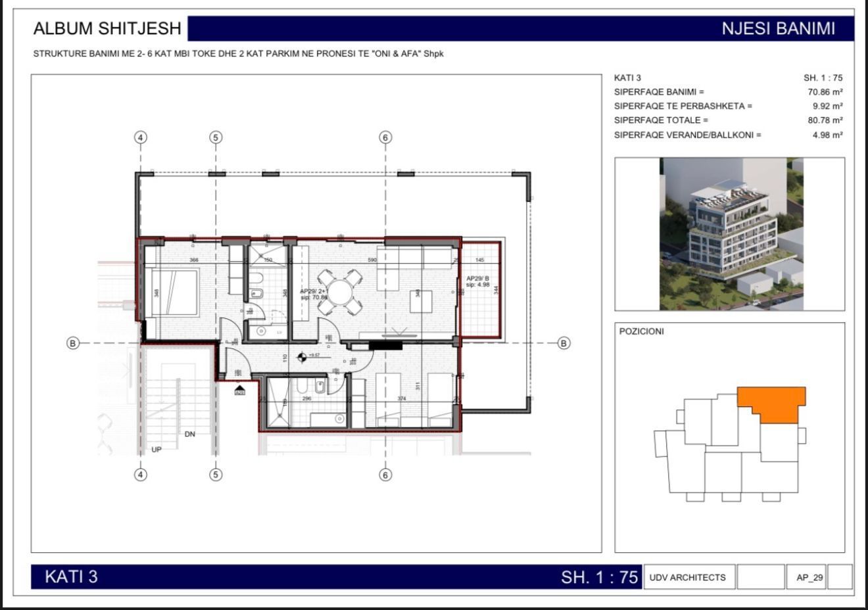Select the AP29/ B balcony label
The height and width of the screenshot is (610, 868).
click(478, 281)
